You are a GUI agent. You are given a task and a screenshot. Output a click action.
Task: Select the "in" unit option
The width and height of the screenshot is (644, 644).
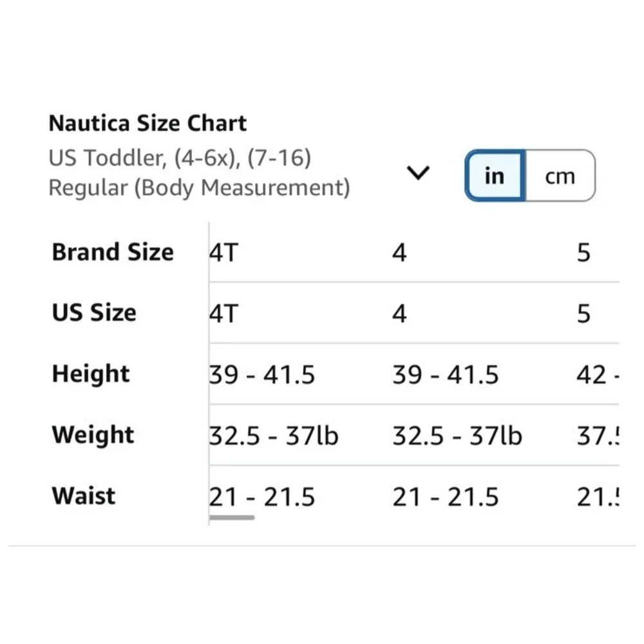[x=494, y=175]
